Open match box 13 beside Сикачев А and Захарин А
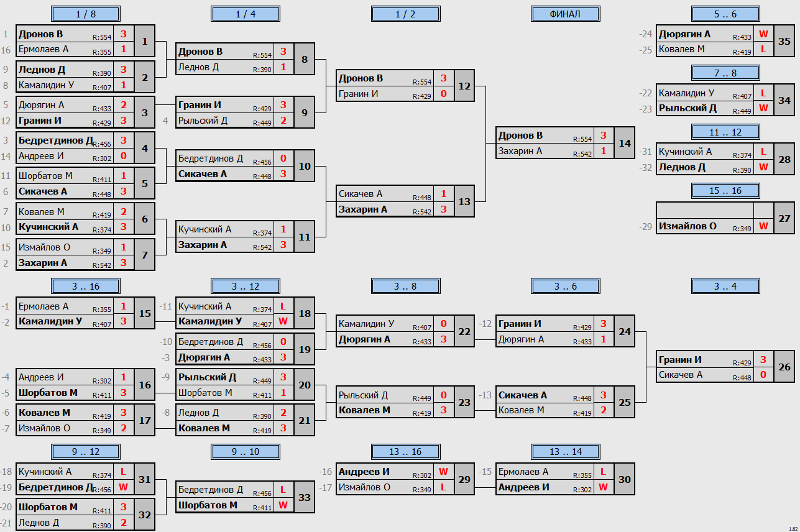The height and width of the screenshot is (532, 800). pos(464,201)
